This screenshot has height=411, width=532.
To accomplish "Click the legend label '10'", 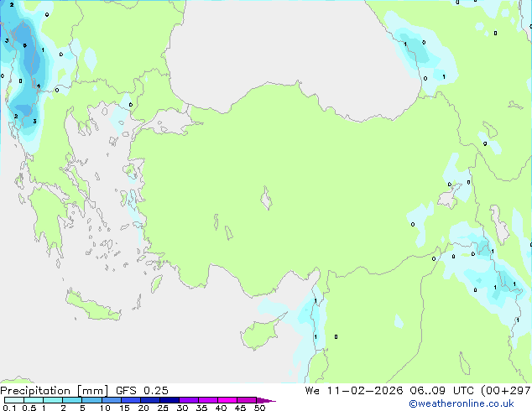I will coord(105,408).
